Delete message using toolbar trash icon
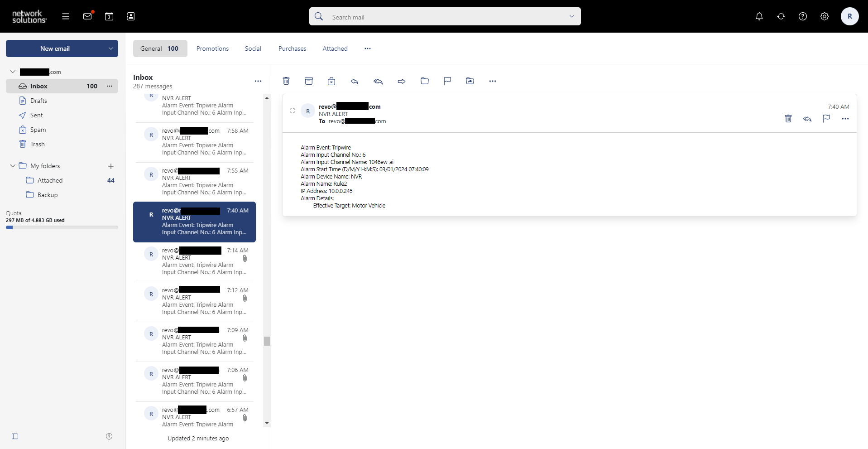 [x=286, y=81]
